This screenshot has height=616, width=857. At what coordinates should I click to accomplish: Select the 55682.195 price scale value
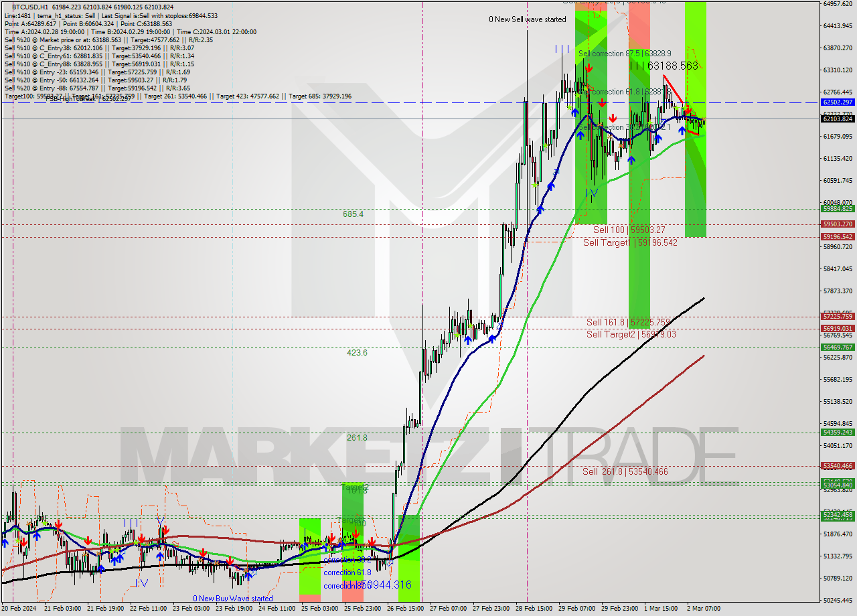click(x=838, y=379)
